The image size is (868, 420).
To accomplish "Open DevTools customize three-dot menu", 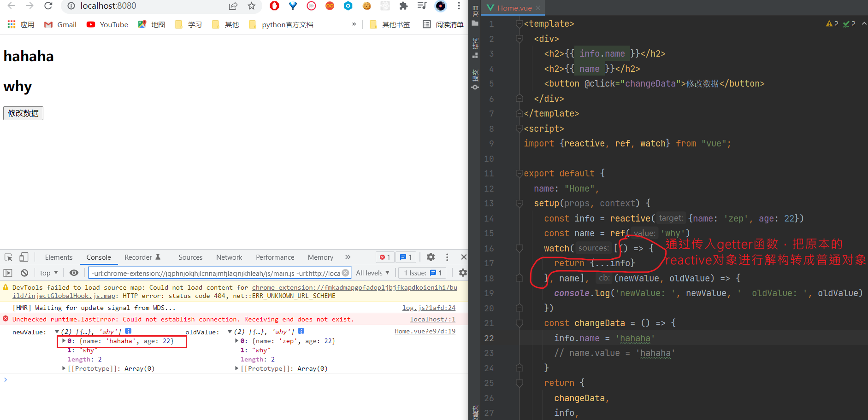I will [447, 257].
